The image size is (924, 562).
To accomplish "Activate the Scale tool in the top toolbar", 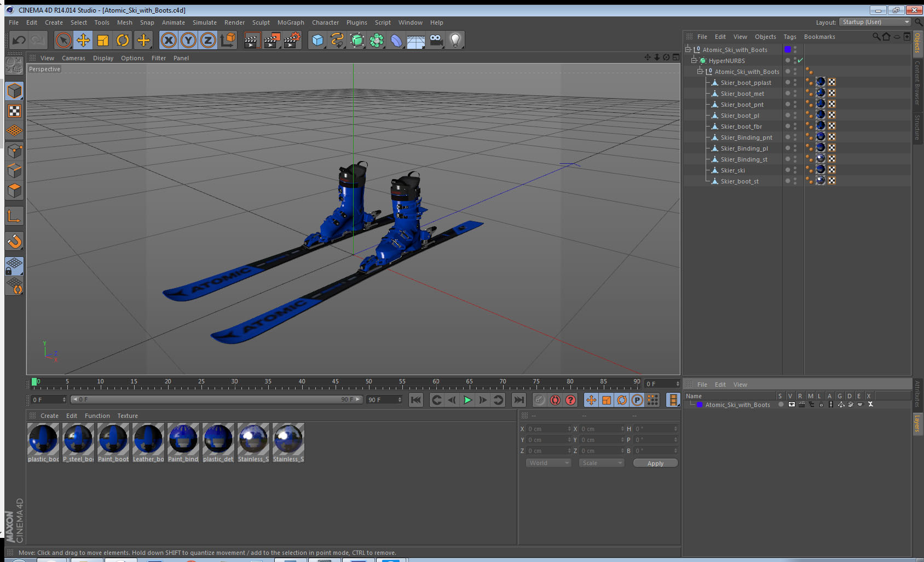I will pyautogui.click(x=103, y=40).
